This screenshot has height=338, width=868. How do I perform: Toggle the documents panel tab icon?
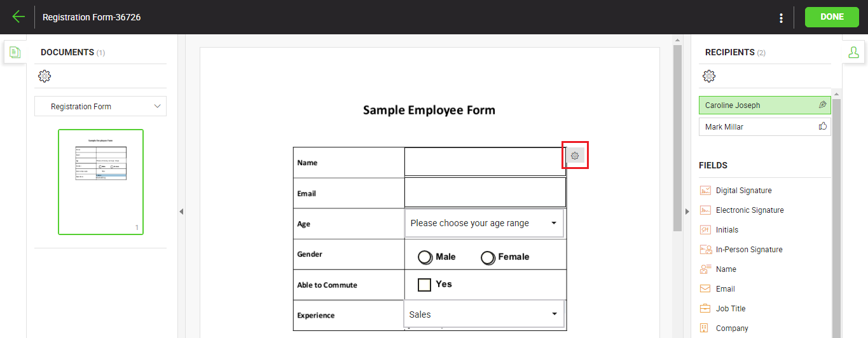[15, 52]
